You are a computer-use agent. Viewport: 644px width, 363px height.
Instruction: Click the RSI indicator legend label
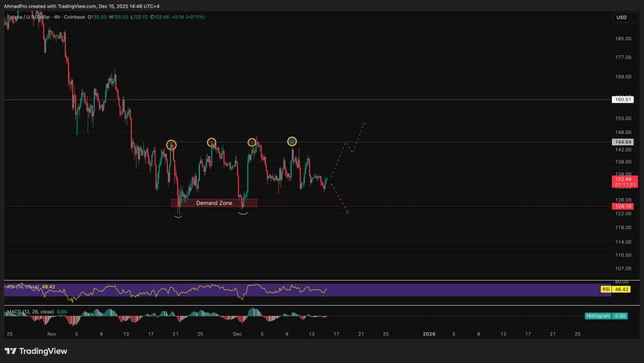(21, 287)
